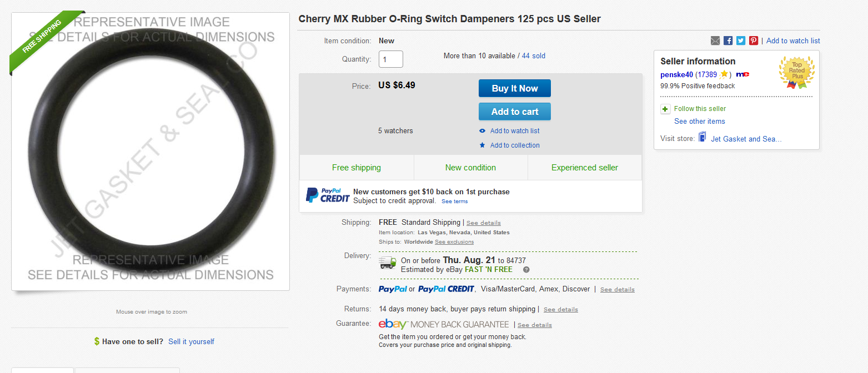Click the eye icon beside Add to watch list

482,131
